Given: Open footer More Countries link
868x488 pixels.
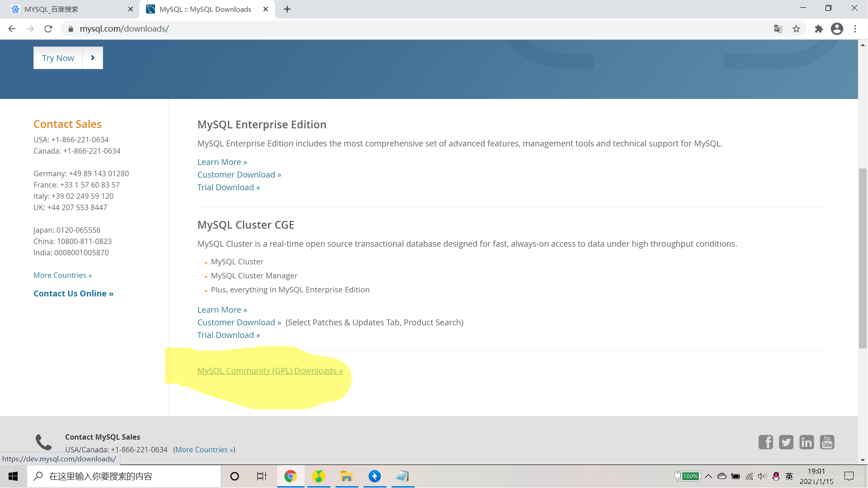Looking at the screenshot, I should coord(204,450).
